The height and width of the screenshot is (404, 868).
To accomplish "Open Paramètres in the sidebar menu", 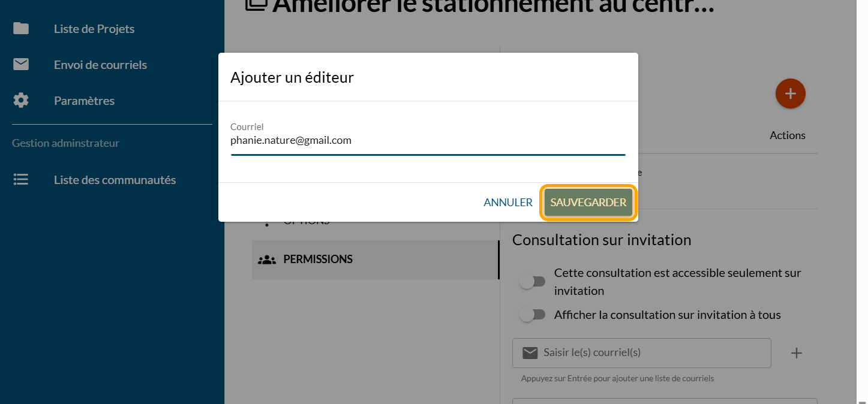I will [x=84, y=101].
